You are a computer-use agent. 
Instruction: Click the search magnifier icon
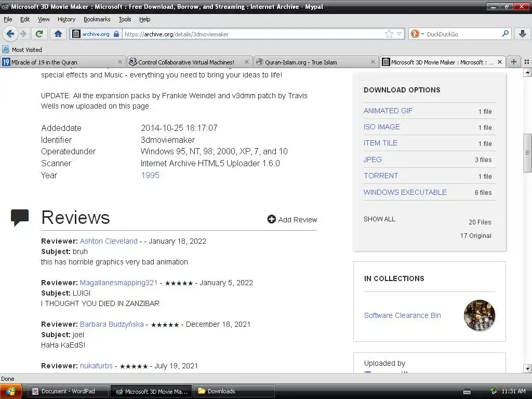[505, 34]
